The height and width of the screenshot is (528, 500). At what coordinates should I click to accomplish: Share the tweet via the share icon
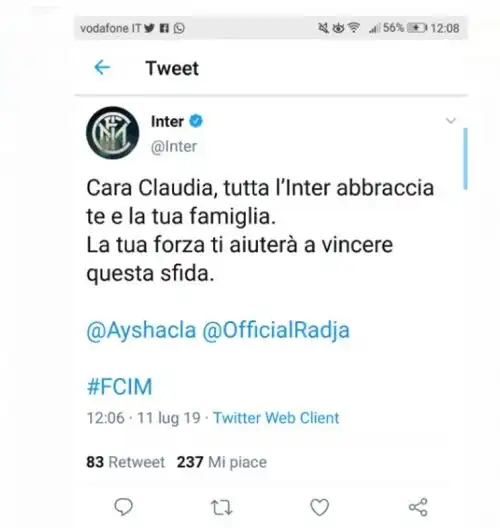click(418, 507)
